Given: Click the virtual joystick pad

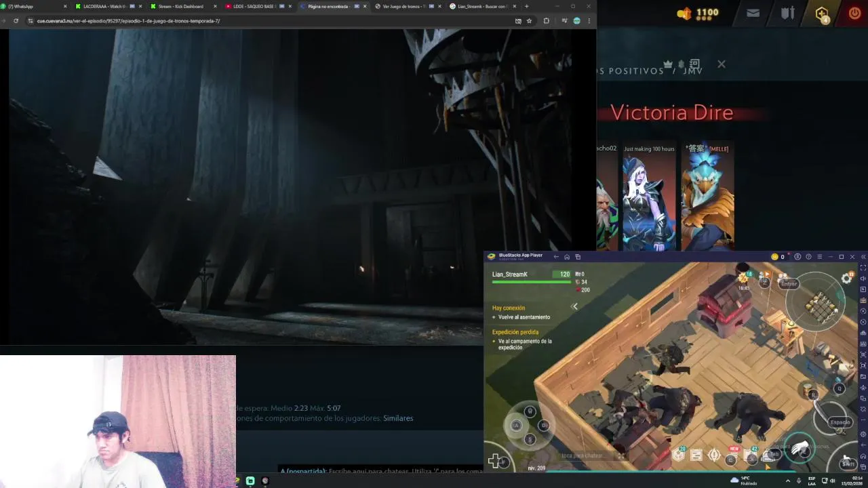Looking at the screenshot, I should (530, 425).
